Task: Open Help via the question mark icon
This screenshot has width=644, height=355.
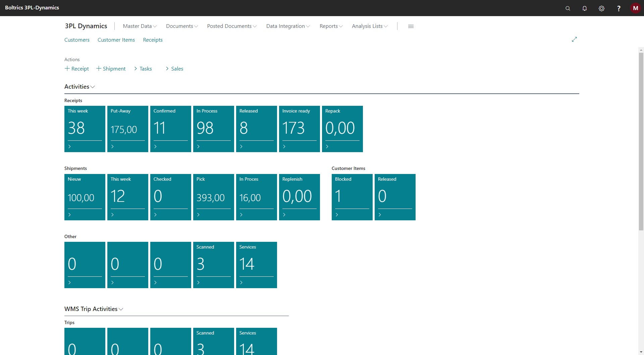Action: coord(619,8)
